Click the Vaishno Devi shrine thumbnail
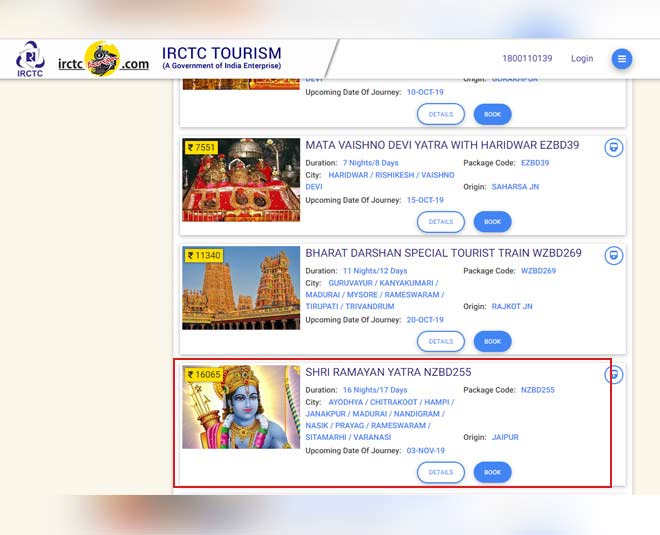Image resolution: width=660 pixels, height=535 pixels. [241, 180]
